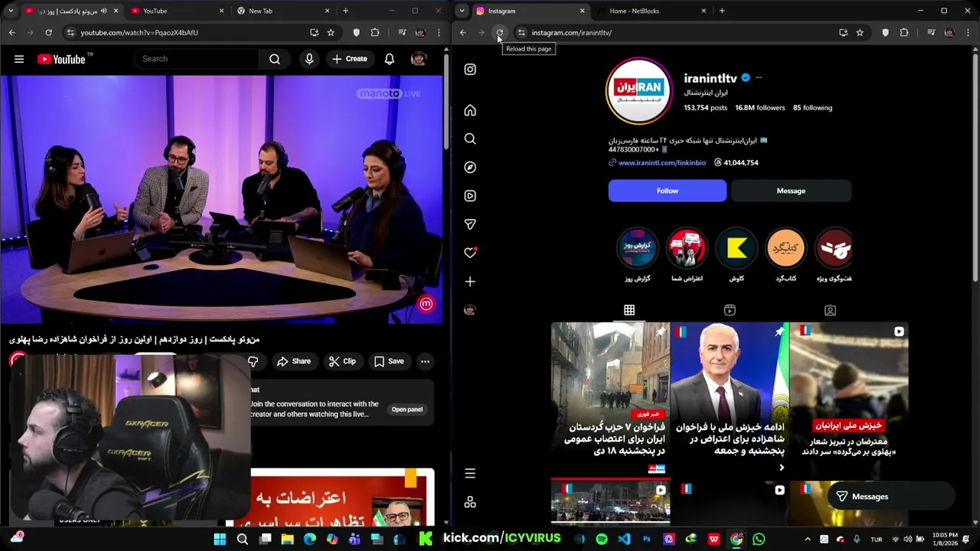Click the Instagram logo in the sidebar

coord(470,70)
